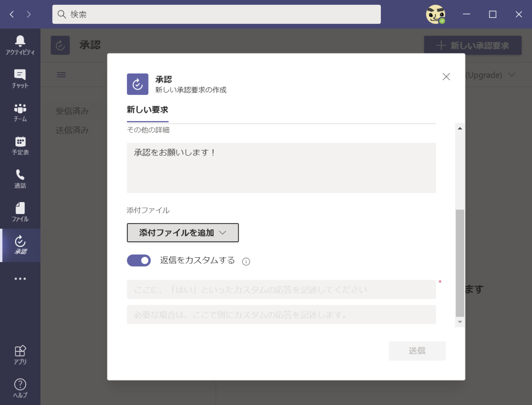Click the 送信 submit button
This screenshot has height=405, width=532.
pos(417,350)
